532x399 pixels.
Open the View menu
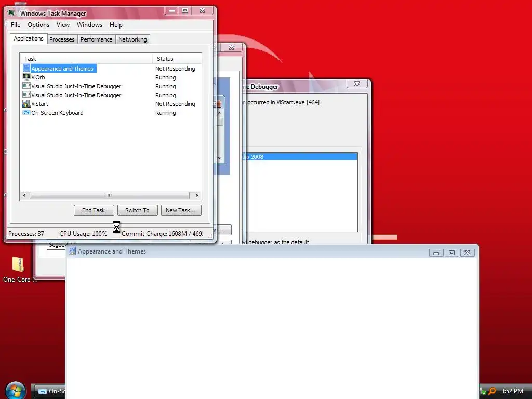(63, 25)
